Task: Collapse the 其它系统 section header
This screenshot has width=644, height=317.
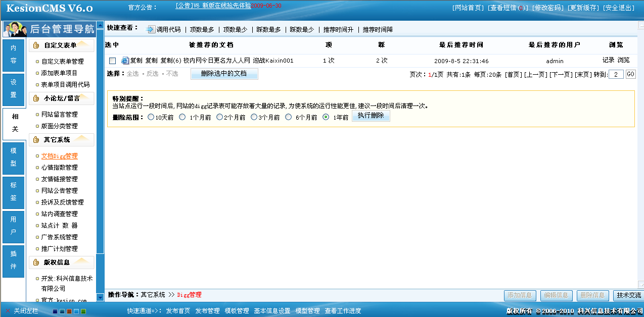Action: coord(62,140)
